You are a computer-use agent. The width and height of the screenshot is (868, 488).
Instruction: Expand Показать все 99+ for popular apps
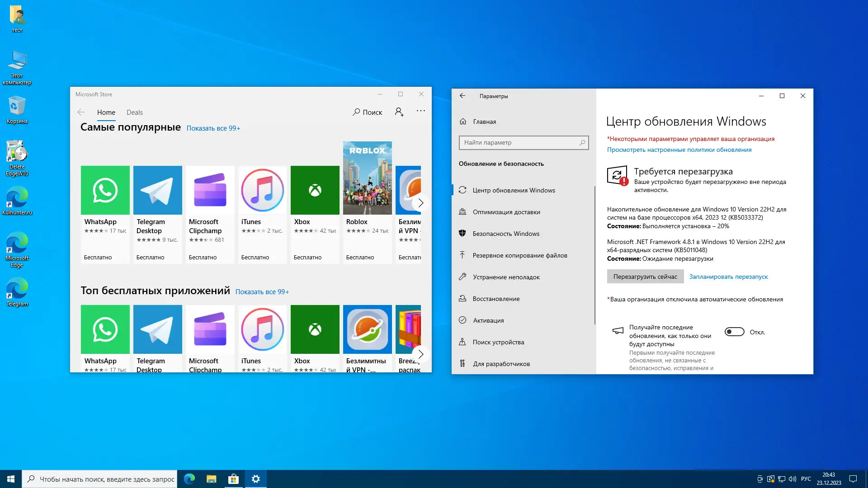click(213, 128)
